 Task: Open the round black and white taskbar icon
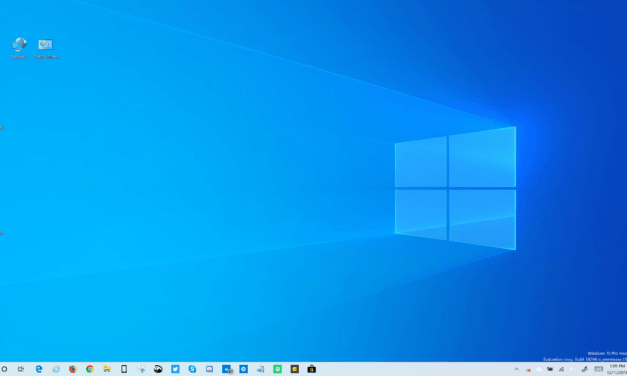pyautogui.click(x=158, y=369)
